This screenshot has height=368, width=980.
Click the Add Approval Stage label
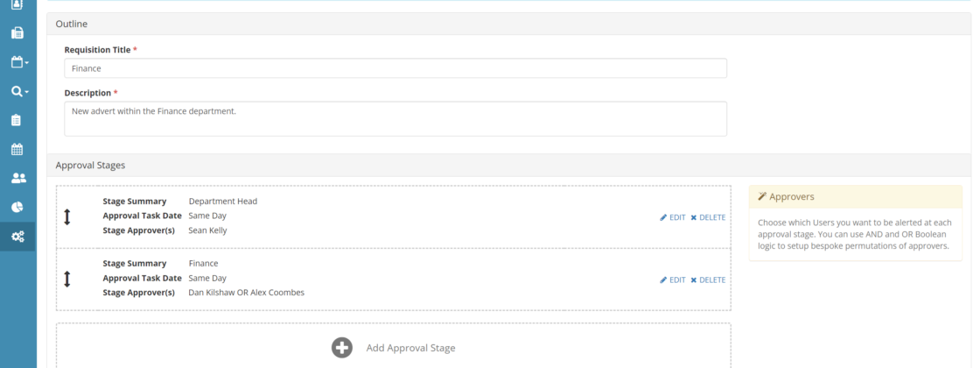coord(410,348)
